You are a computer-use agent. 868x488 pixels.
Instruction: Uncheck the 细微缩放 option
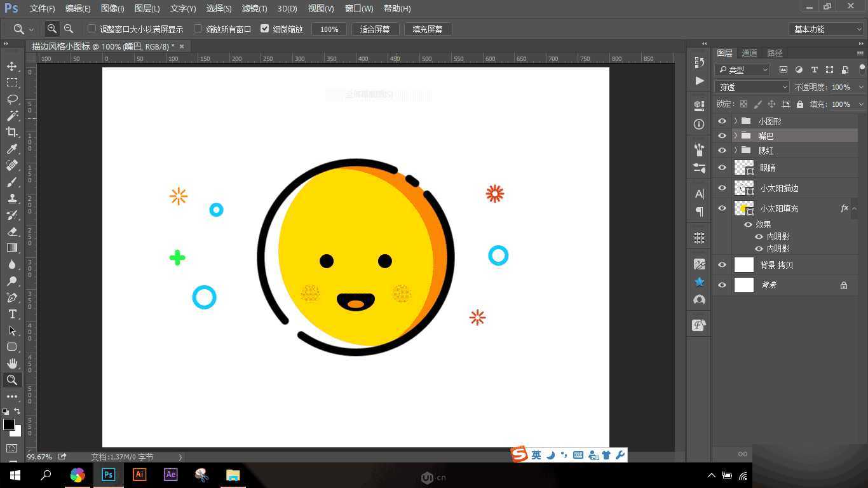[x=265, y=29]
